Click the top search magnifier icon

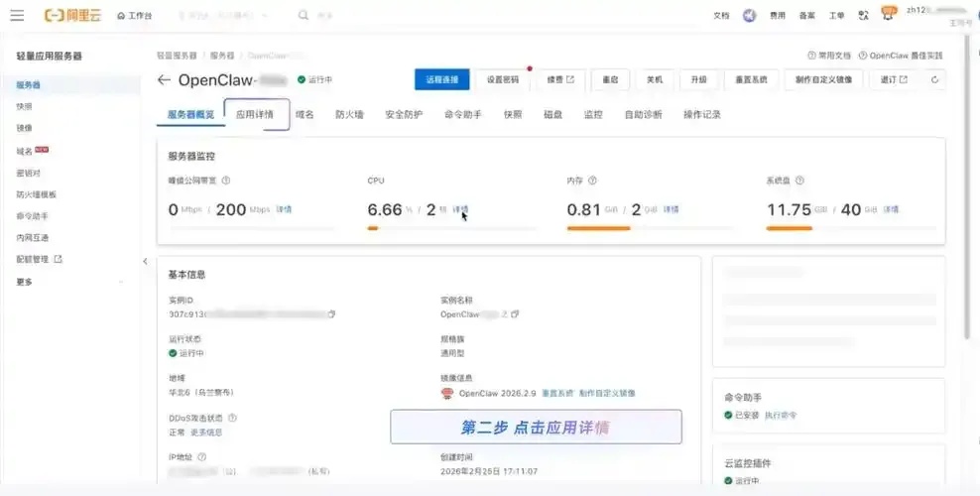304,15
